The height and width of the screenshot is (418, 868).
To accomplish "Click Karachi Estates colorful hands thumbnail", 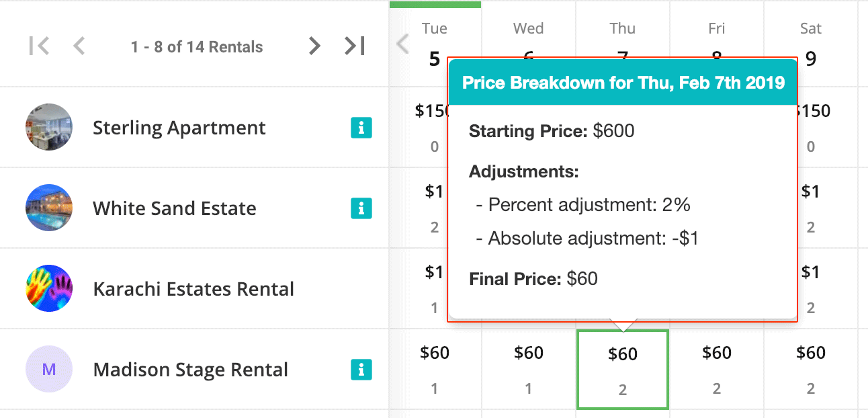I will [x=48, y=288].
